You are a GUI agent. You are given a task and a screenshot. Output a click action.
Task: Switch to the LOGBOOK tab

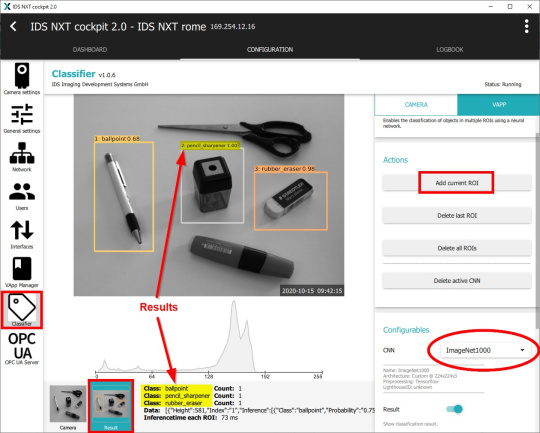[x=450, y=50]
